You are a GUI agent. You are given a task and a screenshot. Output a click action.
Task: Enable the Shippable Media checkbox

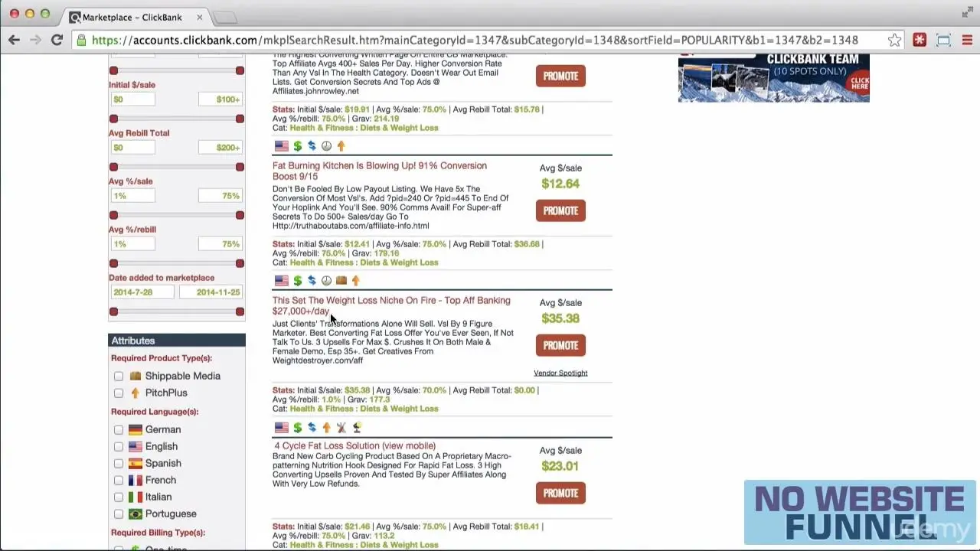pos(119,376)
